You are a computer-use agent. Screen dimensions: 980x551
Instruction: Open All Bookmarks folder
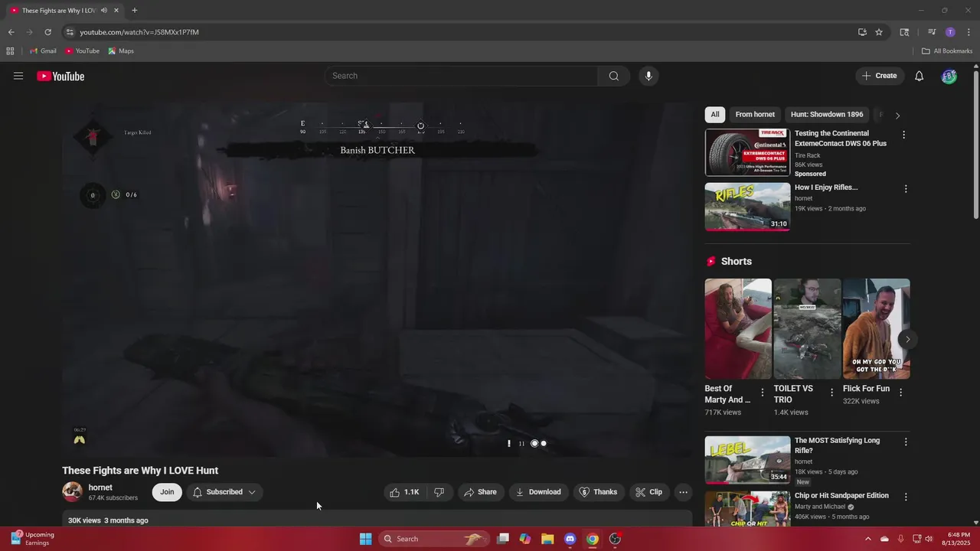(x=947, y=51)
